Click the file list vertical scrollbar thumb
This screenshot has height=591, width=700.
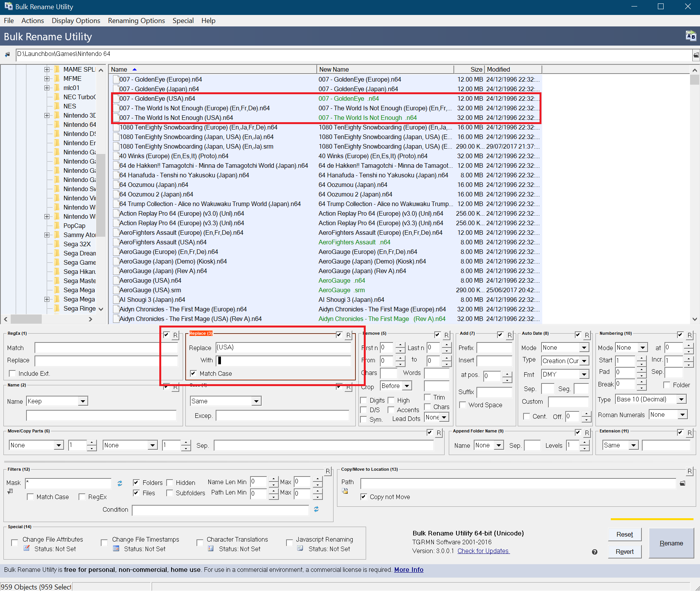click(694, 80)
